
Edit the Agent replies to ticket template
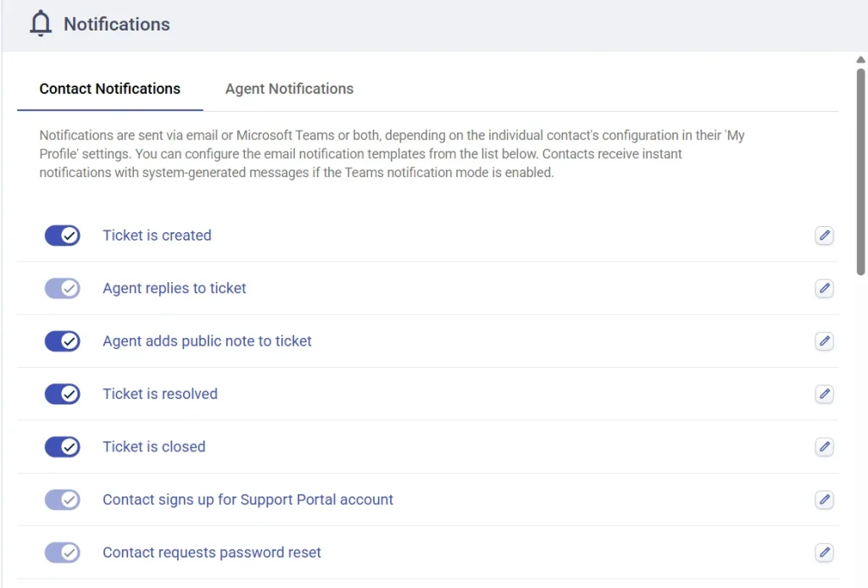click(x=824, y=288)
